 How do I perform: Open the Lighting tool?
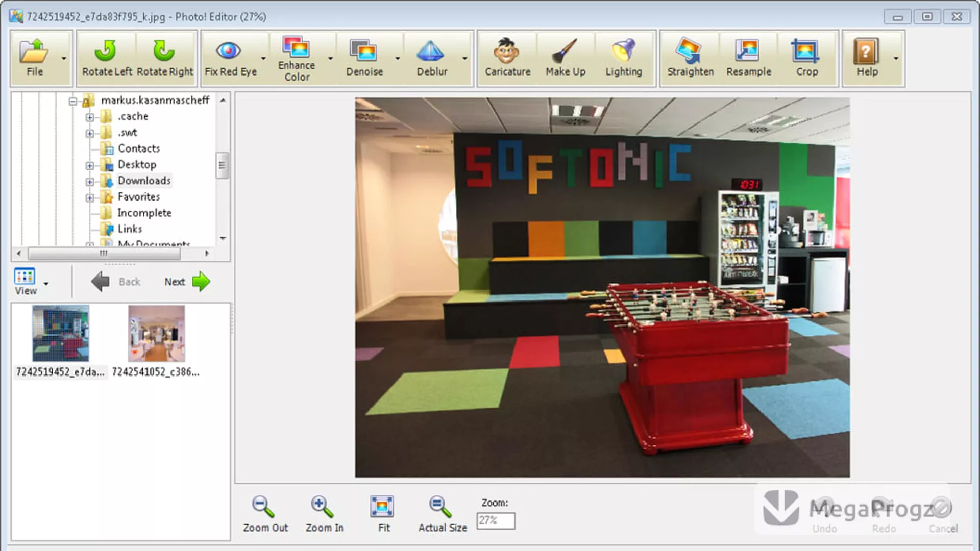(624, 58)
